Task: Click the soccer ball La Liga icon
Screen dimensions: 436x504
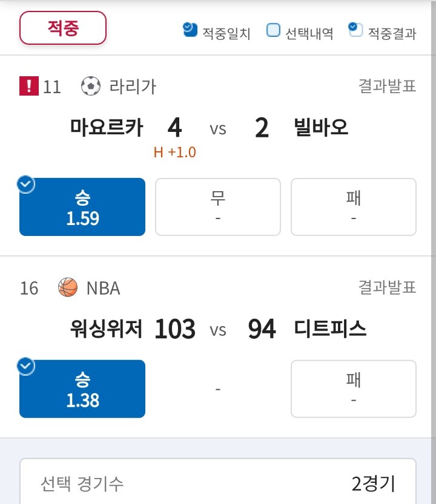Action: click(x=90, y=86)
